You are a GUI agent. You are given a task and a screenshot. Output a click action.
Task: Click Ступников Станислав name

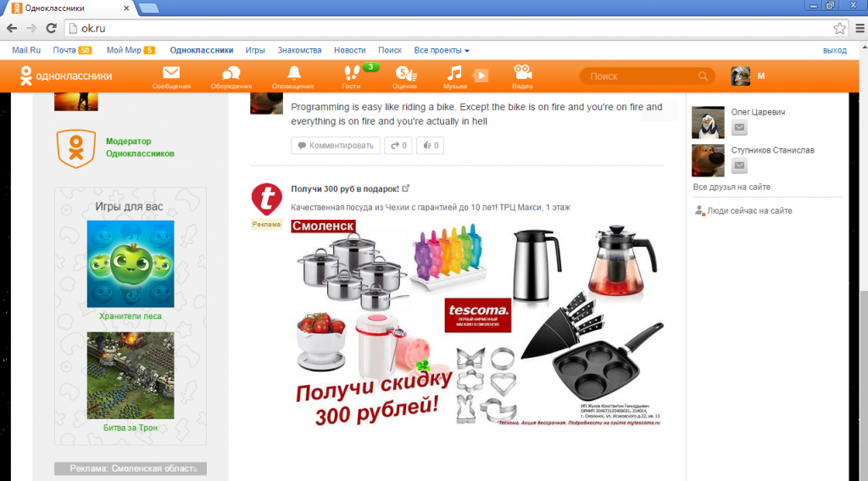click(772, 150)
